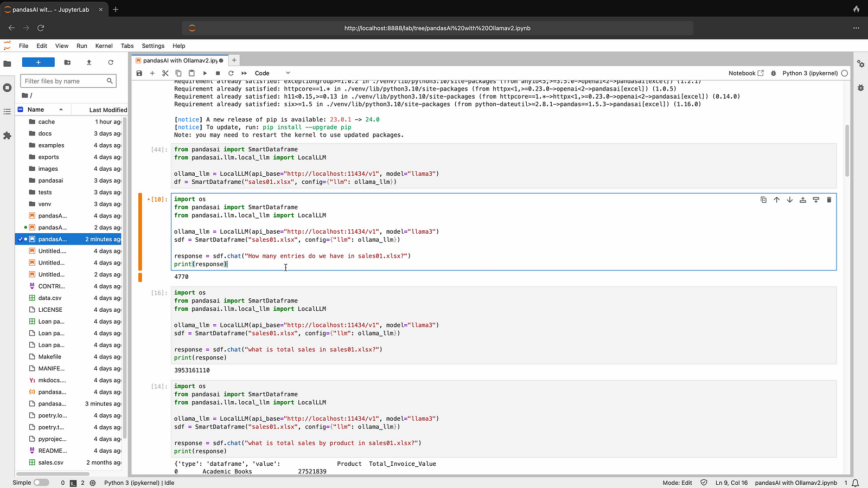
Task: Run the selected cell with the play icon
Action: (205, 73)
